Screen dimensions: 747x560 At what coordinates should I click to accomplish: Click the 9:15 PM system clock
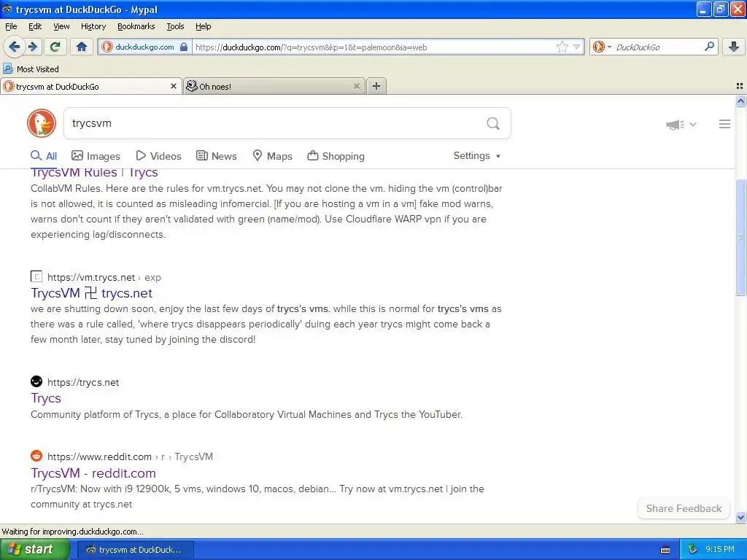(x=720, y=550)
